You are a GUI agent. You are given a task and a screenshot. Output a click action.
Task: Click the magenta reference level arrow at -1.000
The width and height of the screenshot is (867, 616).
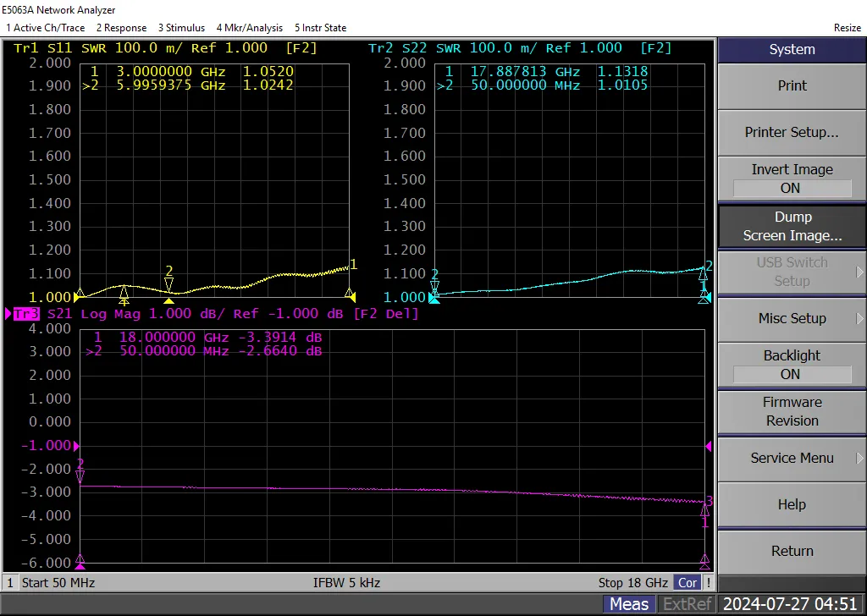[76, 446]
